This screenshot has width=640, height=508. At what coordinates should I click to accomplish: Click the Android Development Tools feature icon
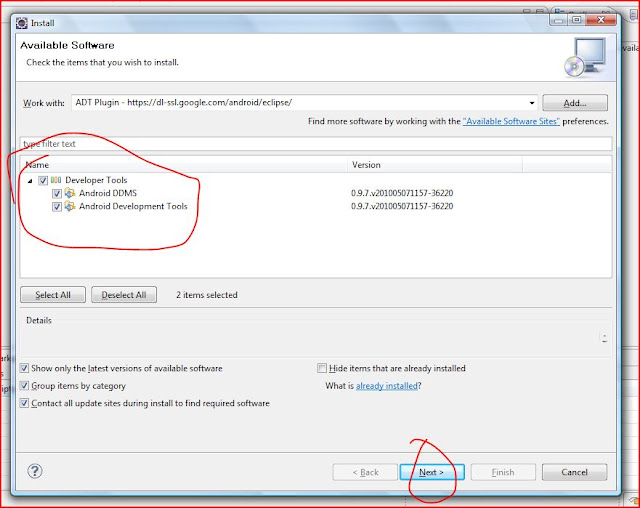point(70,206)
